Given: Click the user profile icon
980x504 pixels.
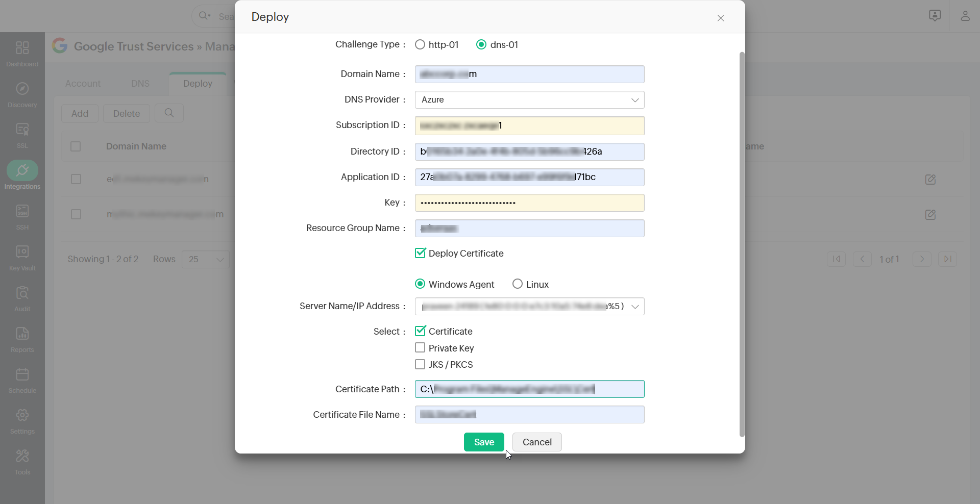Looking at the screenshot, I should (965, 16).
